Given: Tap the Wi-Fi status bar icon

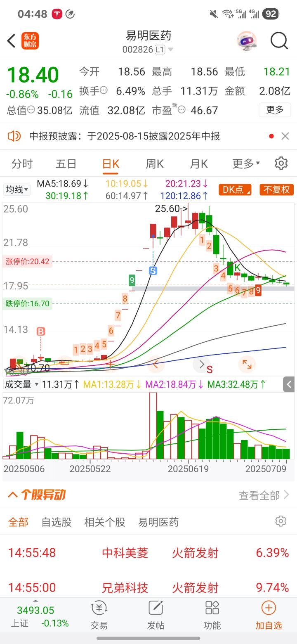Looking at the screenshot, I should 228,14.
